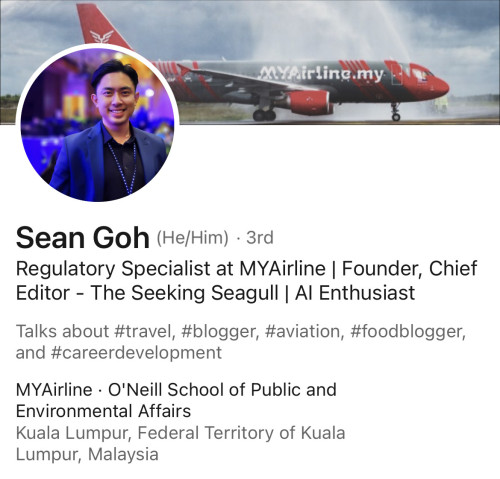This screenshot has width=500, height=479.
Task: Click the MYAirline.my lettering on the fuselage
Action: 321,74
